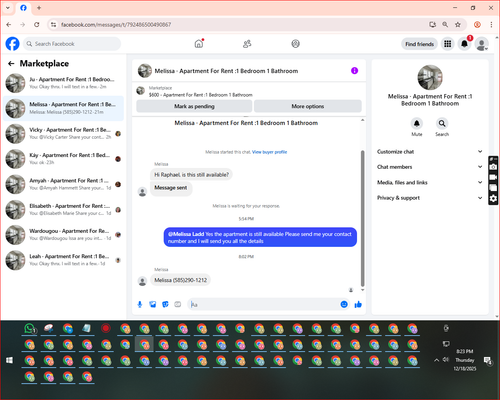Open conversation info purple icon
500x400 pixels.
[x=354, y=71]
